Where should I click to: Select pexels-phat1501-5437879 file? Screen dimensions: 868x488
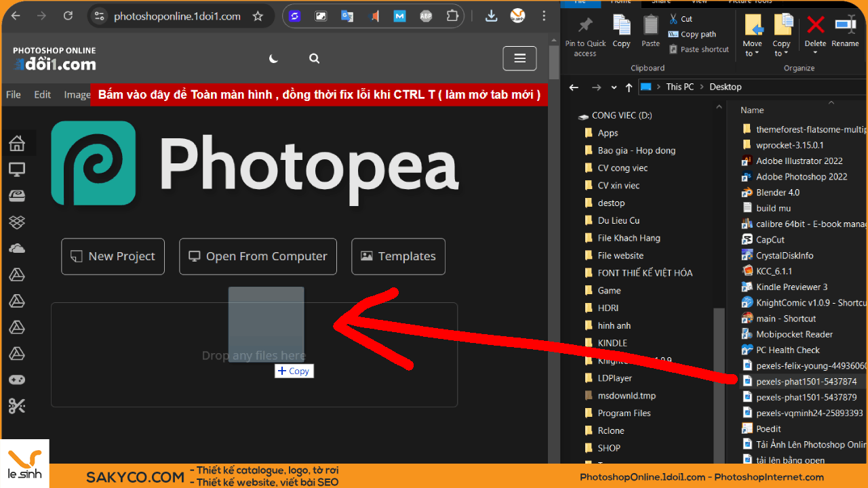806,397
